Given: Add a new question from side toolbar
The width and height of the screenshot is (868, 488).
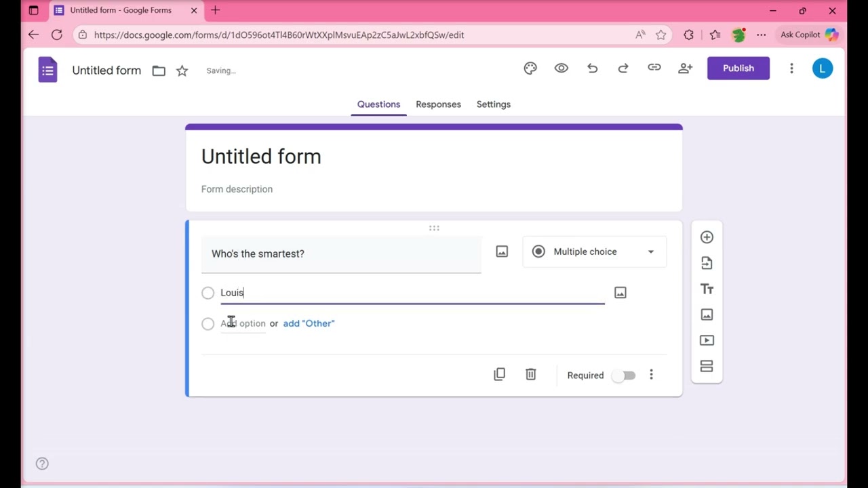Looking at the screenshot, I should pyautogui.click(x=707, y=237).
